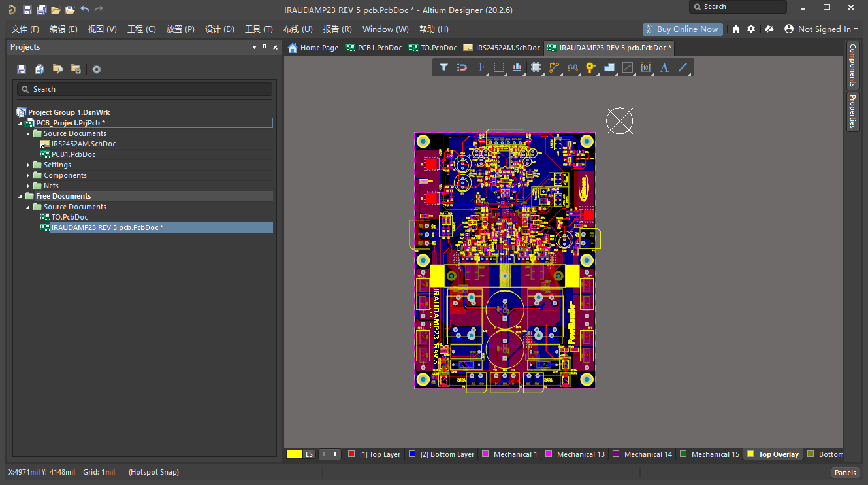Open preferences gear in top bar

pos(751,29)
